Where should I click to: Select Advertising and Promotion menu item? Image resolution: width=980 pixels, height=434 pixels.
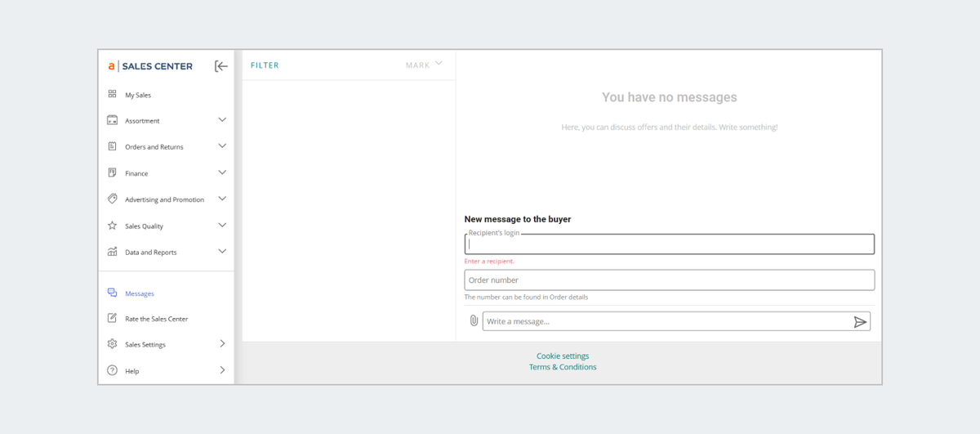click(164, 199)
